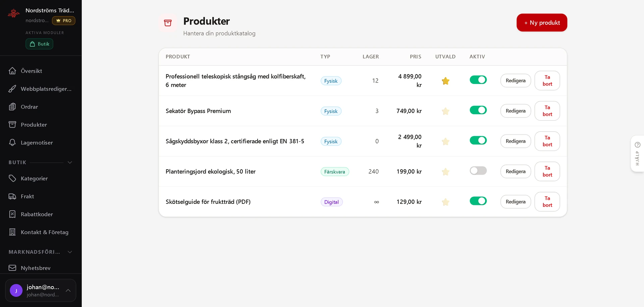Delete Planteringsjord ekologisk

pyautogui.click(x=547, y=171)
